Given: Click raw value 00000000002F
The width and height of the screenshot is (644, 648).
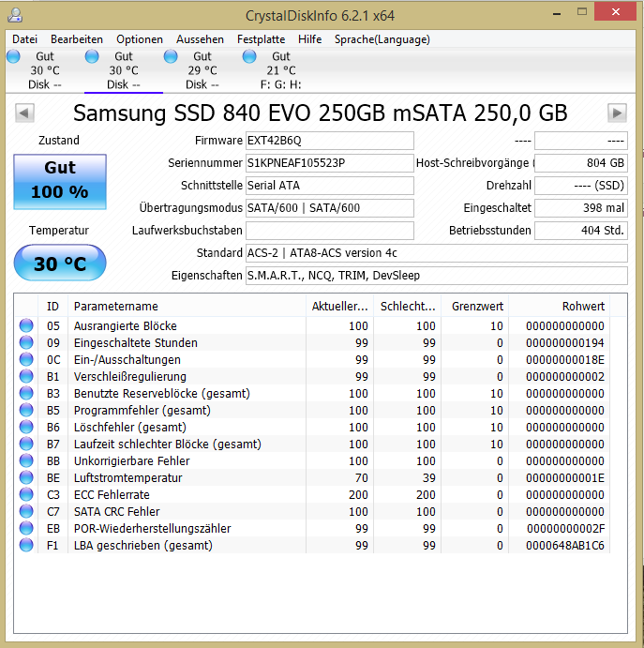Looking at the screenshot, I should tap(565, 529).
